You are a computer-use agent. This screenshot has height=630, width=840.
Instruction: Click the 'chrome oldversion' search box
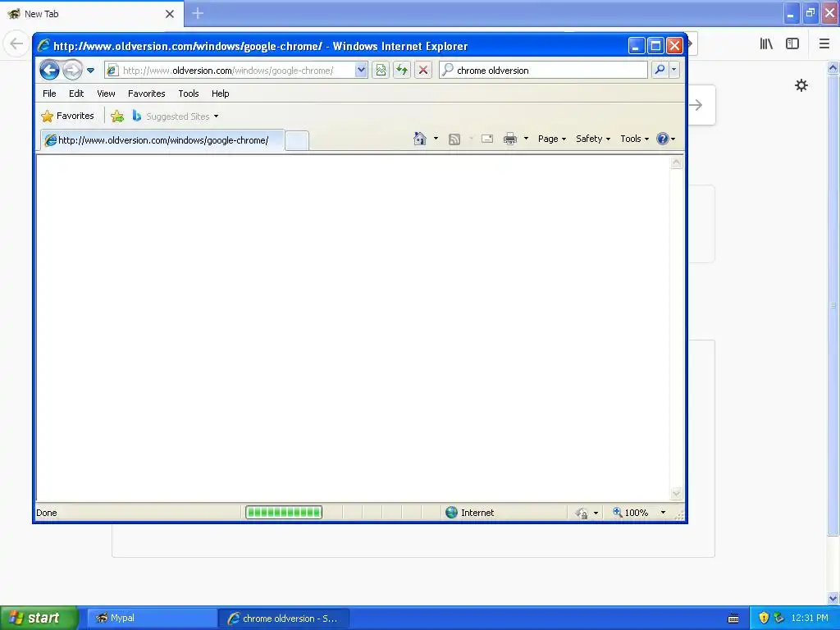click(x=544, y=71)
